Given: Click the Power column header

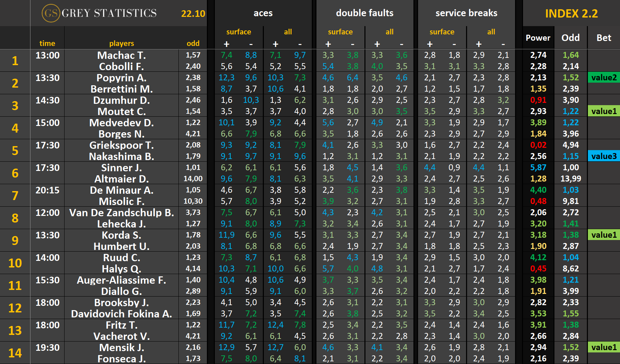Looking at the screenshot, I should pos(538,38).
